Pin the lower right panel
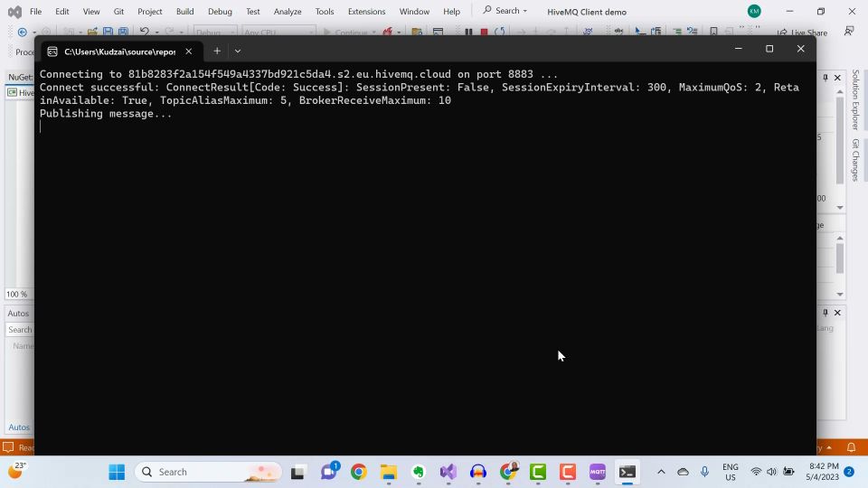The image size is (868, 488). pos(825,313)
